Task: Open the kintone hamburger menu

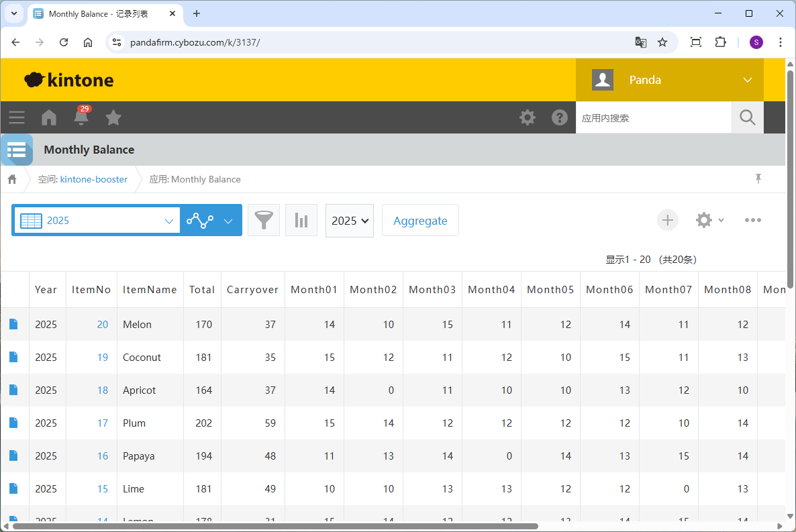Action: (17, 117)
